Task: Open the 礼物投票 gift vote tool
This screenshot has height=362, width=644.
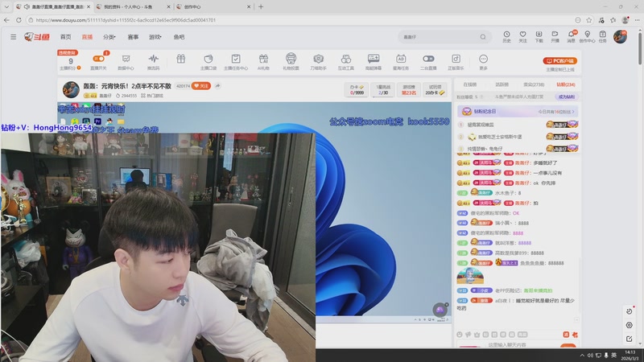Action: coord(291,59)
